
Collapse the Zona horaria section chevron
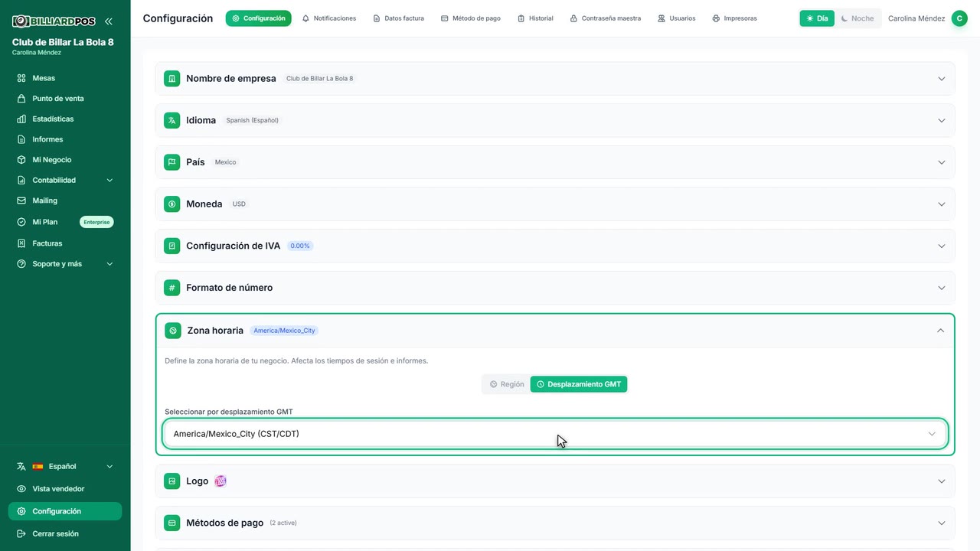pos(940,331)
